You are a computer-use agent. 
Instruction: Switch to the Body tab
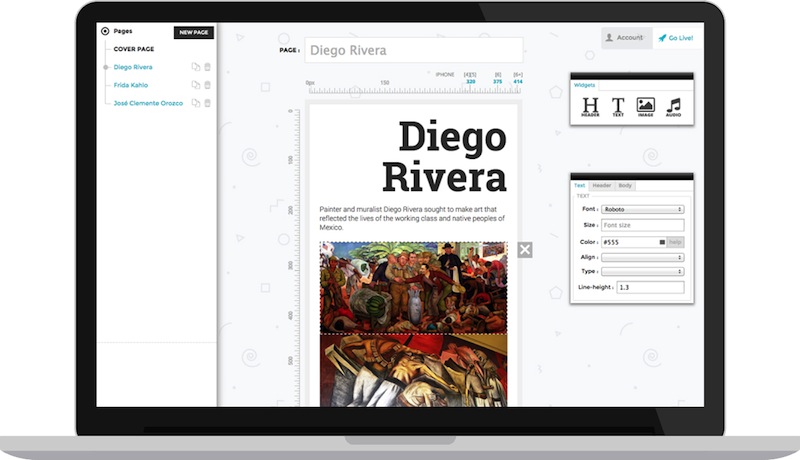(625, 186)
